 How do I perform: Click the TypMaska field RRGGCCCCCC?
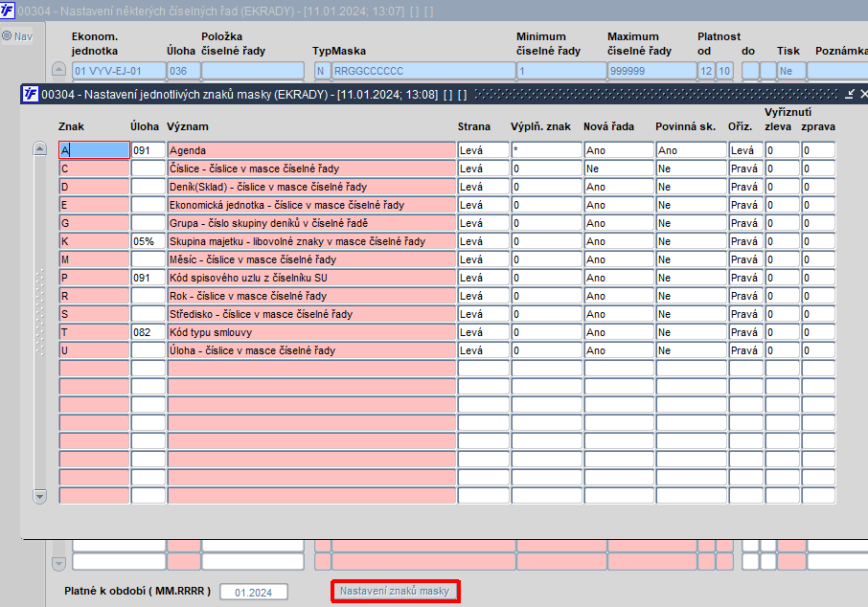423,71
